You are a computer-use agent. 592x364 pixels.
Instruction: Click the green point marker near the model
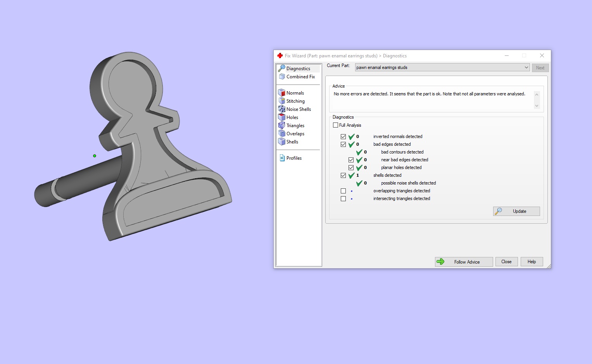95,156
